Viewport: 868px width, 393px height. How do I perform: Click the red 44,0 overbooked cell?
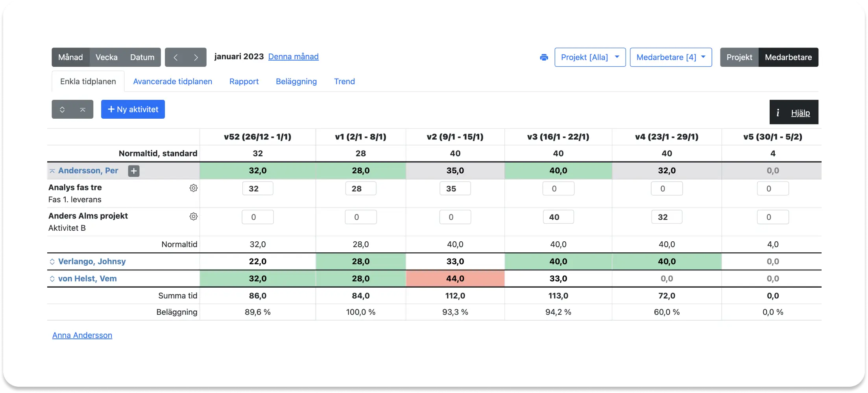455,279
